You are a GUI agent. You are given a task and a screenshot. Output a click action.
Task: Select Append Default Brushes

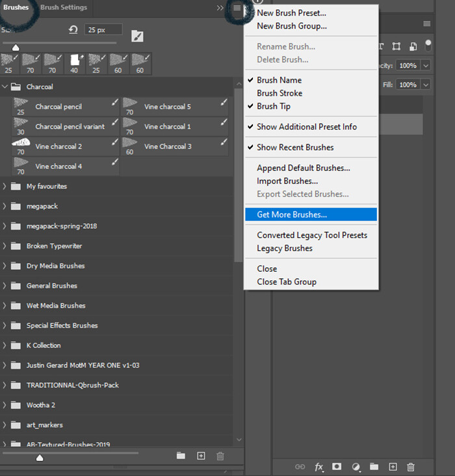[311, 168]
